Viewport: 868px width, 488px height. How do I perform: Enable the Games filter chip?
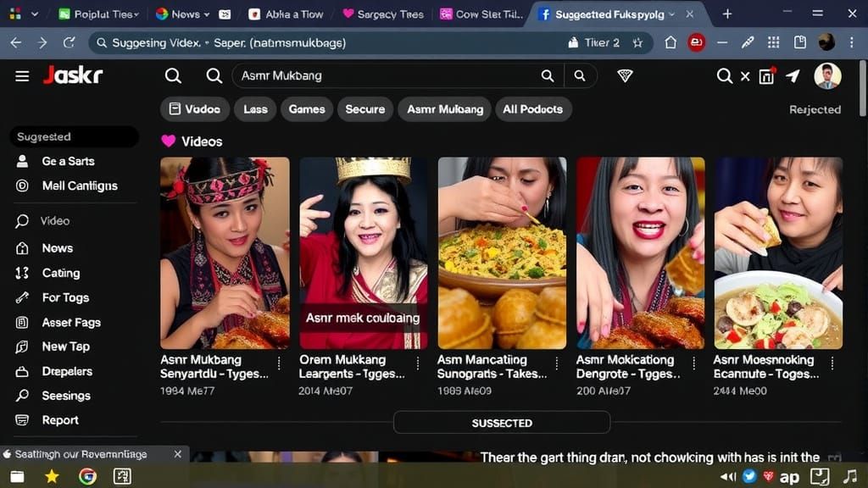(306, 108)
